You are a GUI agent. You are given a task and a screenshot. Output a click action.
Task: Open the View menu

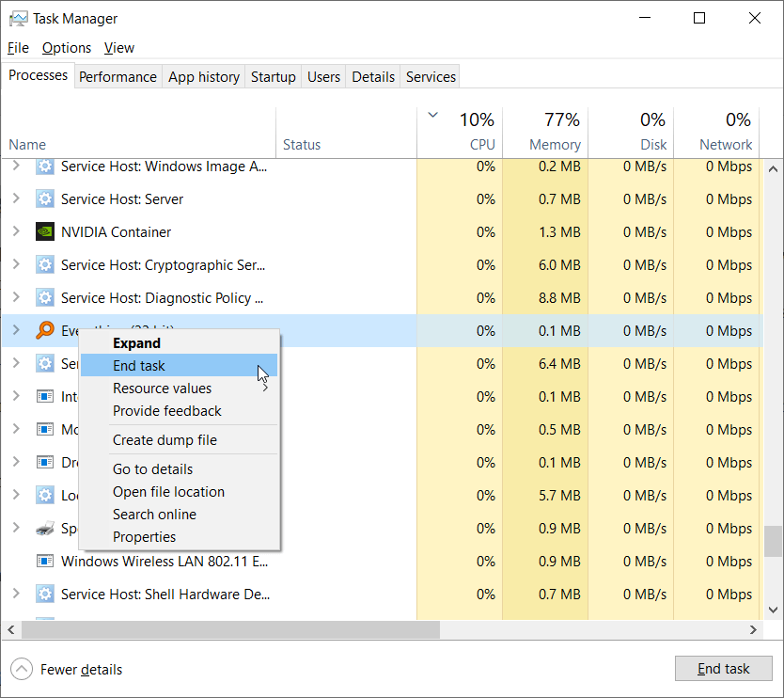(x=118, y=47)
